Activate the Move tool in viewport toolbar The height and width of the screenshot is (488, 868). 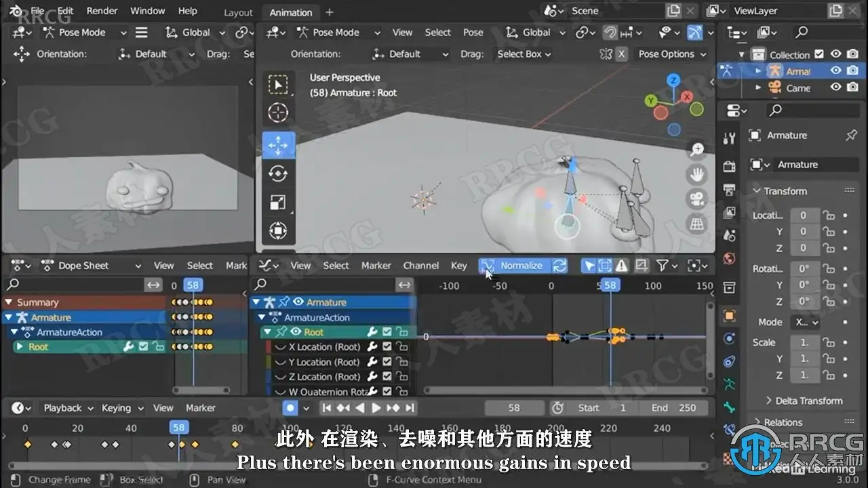(x=278, y=145)
